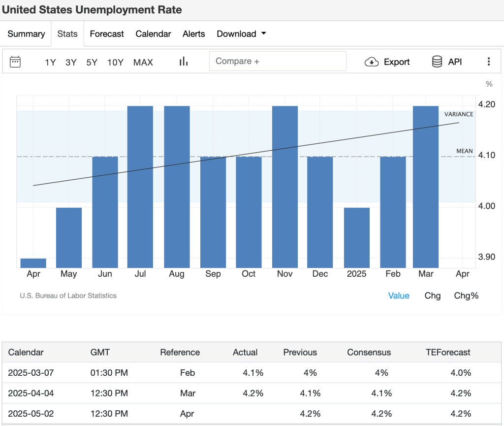The height and width of the screenshot is (426, 504).
Task: Switch display to Chg values
Action: (x=432, y=295)
